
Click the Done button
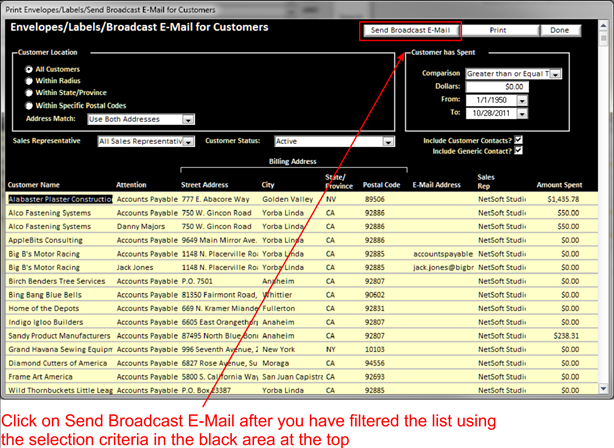560,31
